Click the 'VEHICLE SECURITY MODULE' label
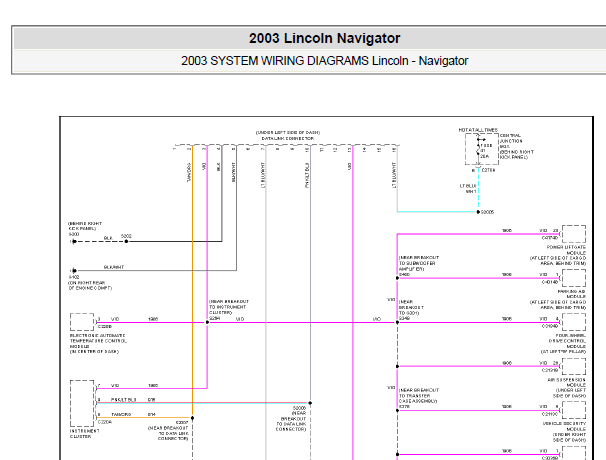Screen dimensions: 606x460 click(x=565, y=426)
